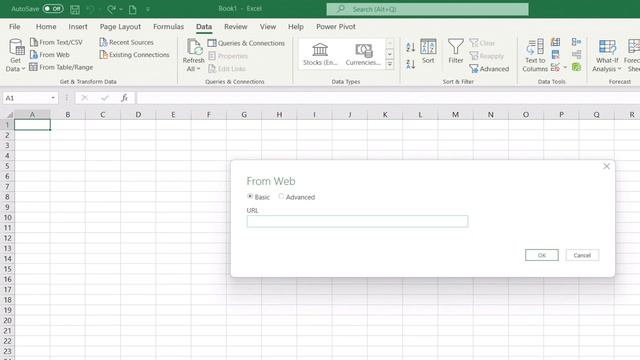Viewport: 640px width, 360px height.
Task: Expand the Name Box dropdown
Action: [53, 98]
